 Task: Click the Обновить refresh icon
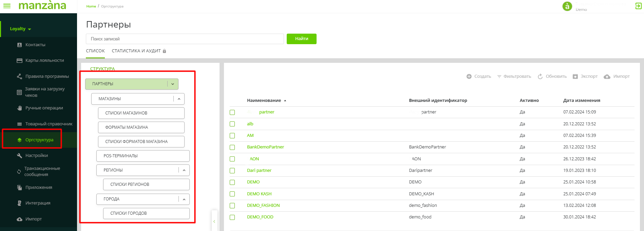[x=540, y=76]
